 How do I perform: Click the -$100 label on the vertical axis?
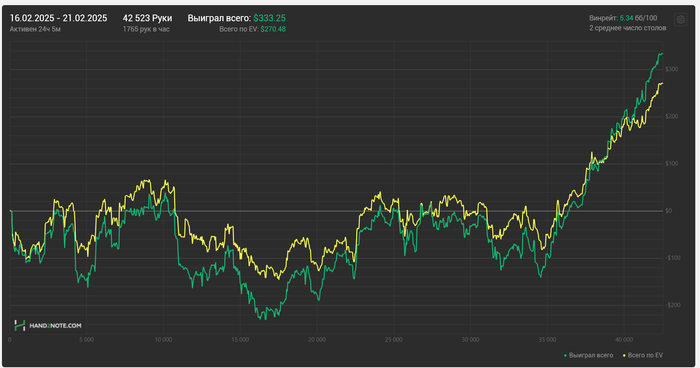(x=672, y=258)
